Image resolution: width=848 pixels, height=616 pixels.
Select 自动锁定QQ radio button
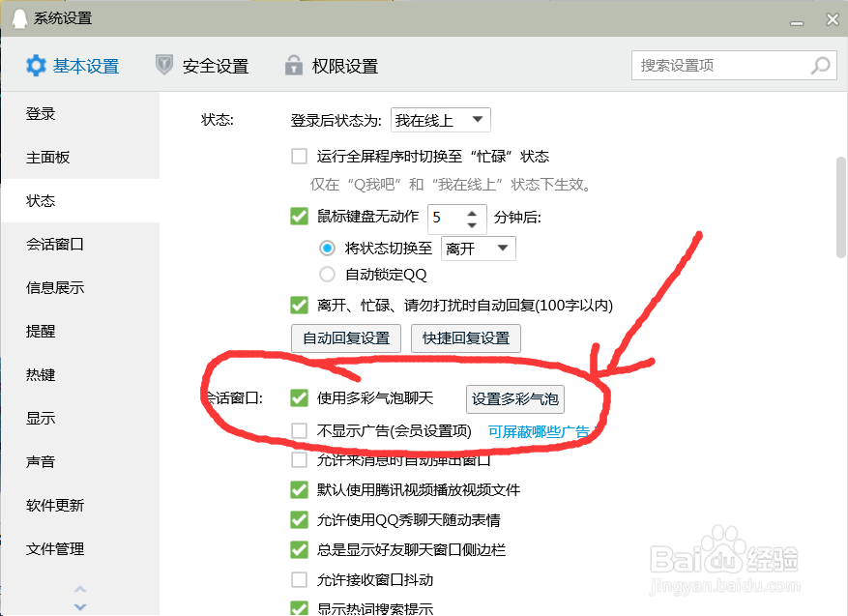point(327,275)
